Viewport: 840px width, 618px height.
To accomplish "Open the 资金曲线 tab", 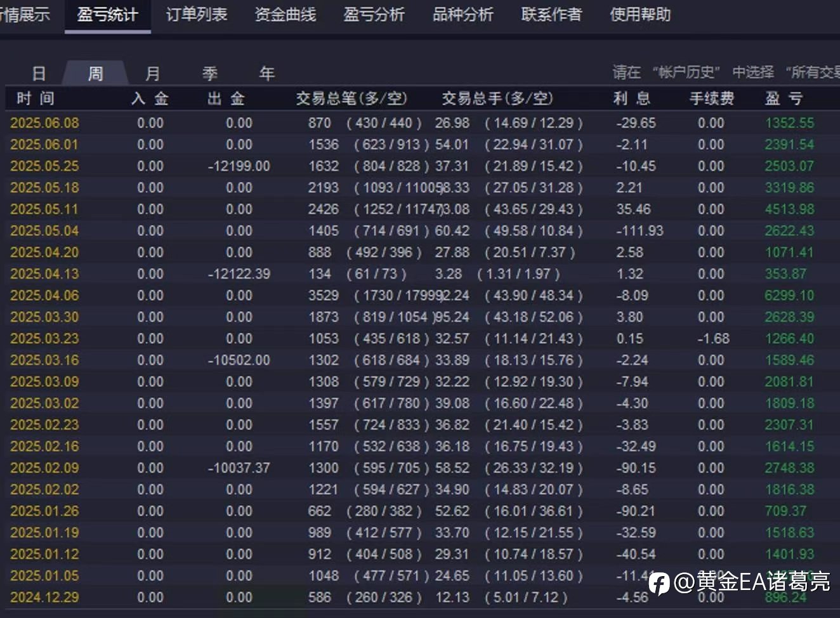I will [x=285, y=15].
